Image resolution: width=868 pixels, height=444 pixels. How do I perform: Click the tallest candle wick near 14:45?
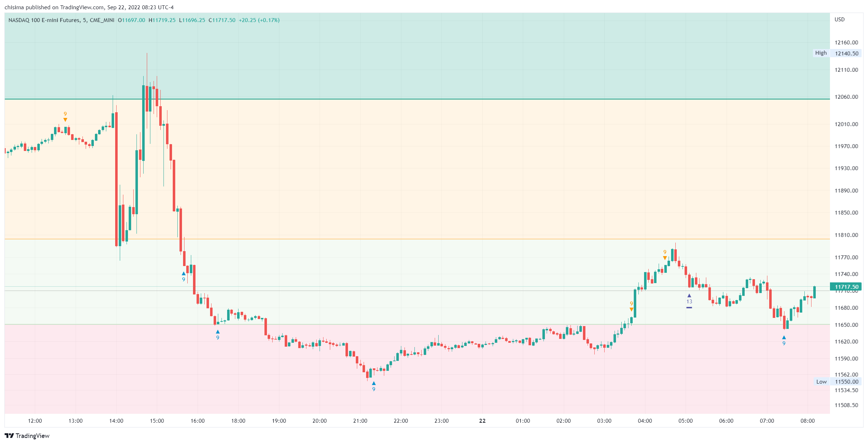pos(147,67)
